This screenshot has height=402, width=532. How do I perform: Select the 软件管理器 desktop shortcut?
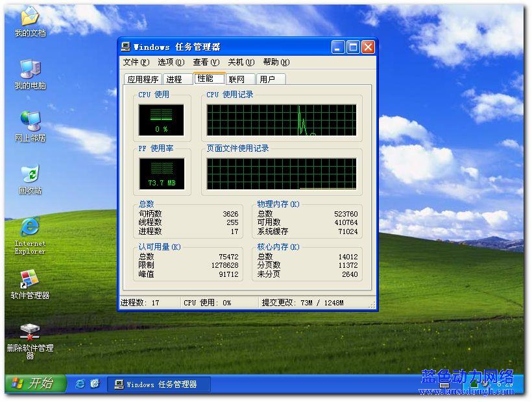tap(30, 285)
